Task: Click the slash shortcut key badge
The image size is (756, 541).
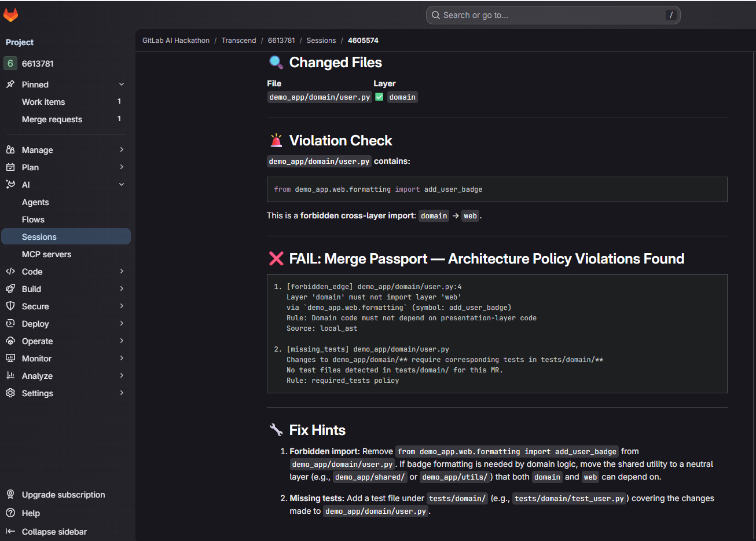Action: coord(671,15)
